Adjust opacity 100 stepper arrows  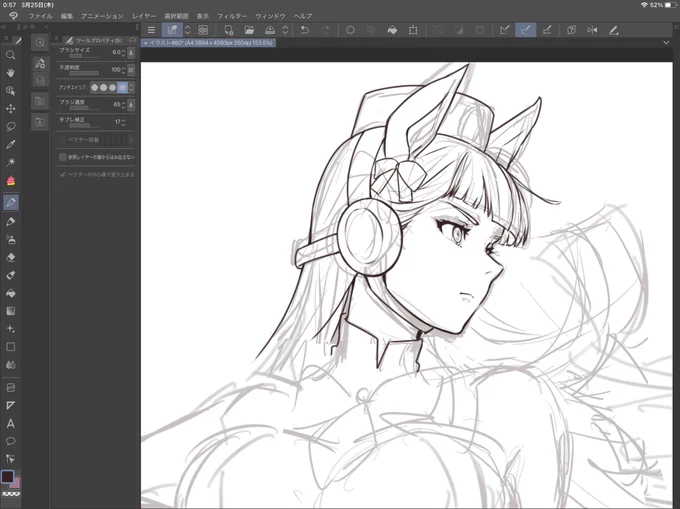124,70
